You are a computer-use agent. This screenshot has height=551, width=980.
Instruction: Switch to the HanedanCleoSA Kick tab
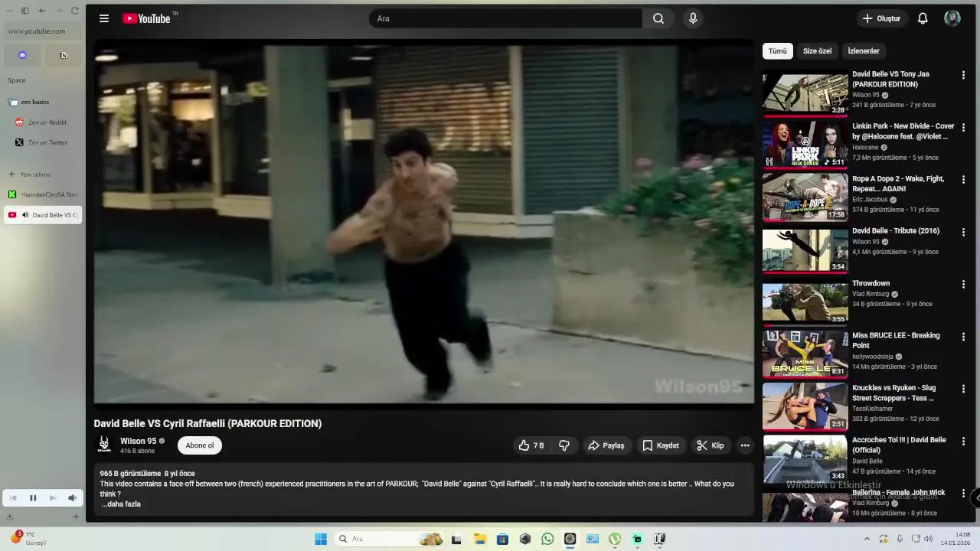(43, 195)
